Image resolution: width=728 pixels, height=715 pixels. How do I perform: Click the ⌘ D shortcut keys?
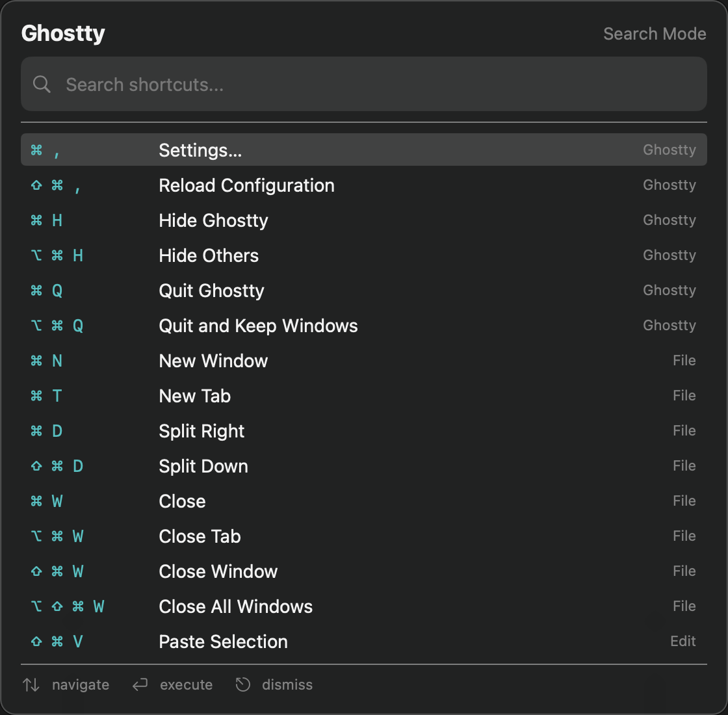click(x=46, y=431)
